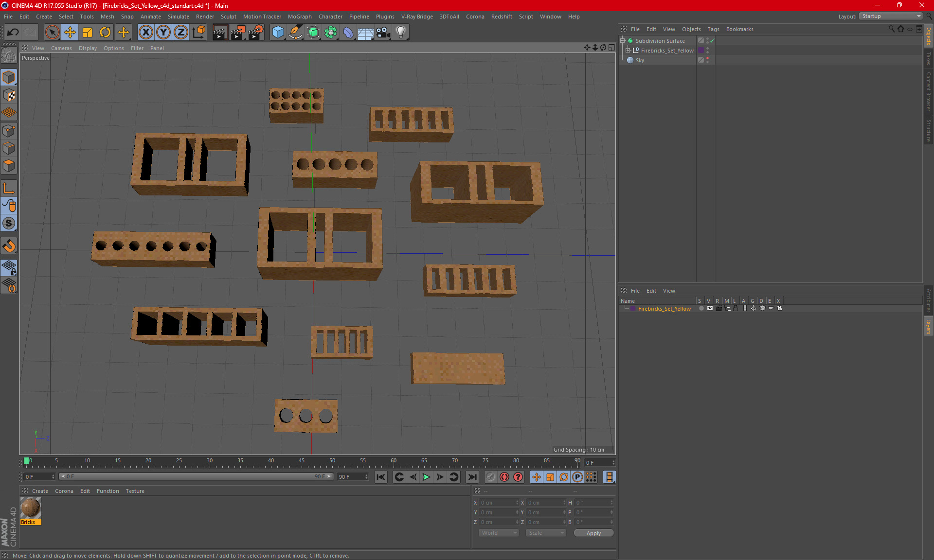Add a Subdivision Surface generator
Image resolution: width=934 pixels, height=560 pixels.
[x=313, y=33]
